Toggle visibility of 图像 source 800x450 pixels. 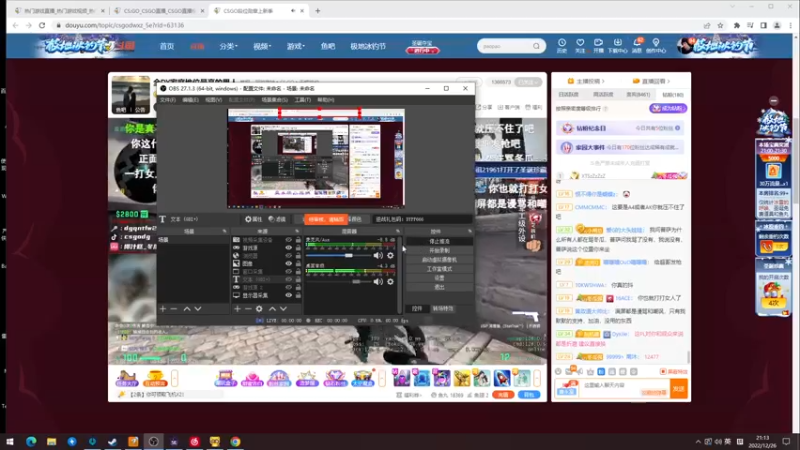(289, 264)
